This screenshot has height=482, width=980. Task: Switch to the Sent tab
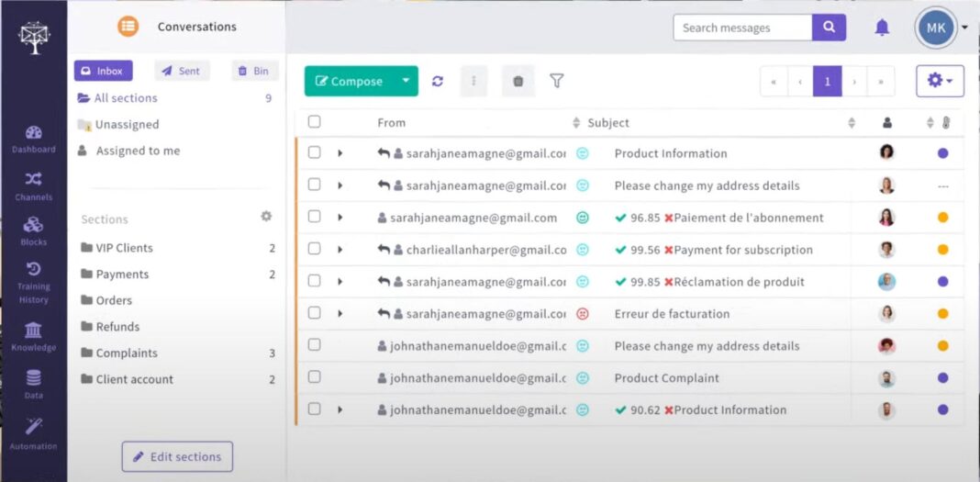pyautogui.click(x=182, y=71)
